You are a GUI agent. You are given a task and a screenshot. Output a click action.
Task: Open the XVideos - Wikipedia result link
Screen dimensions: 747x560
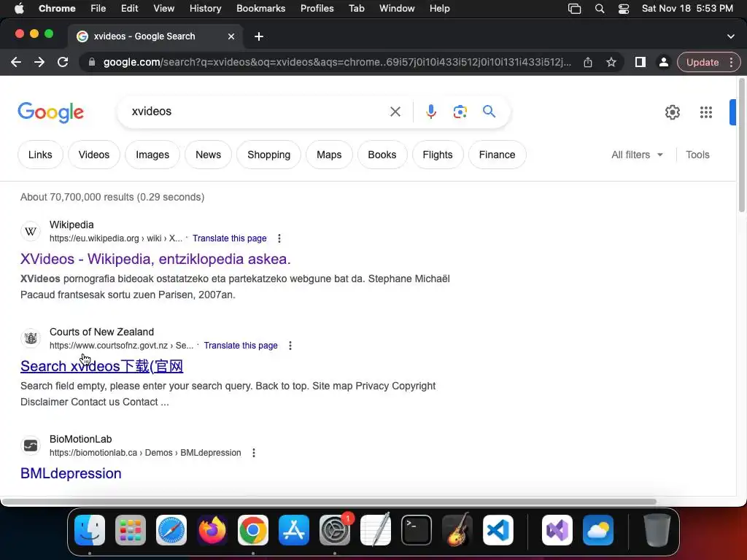(155, 259)
